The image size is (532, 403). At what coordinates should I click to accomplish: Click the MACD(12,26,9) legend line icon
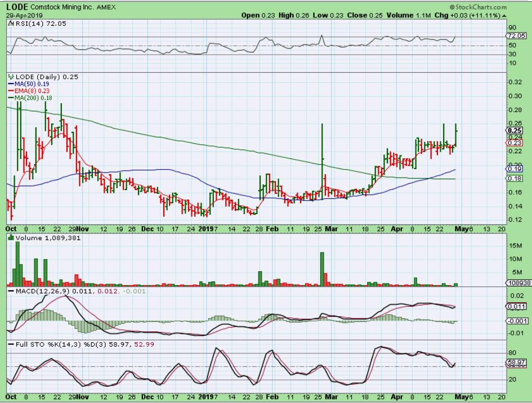[x=10, y=290]
